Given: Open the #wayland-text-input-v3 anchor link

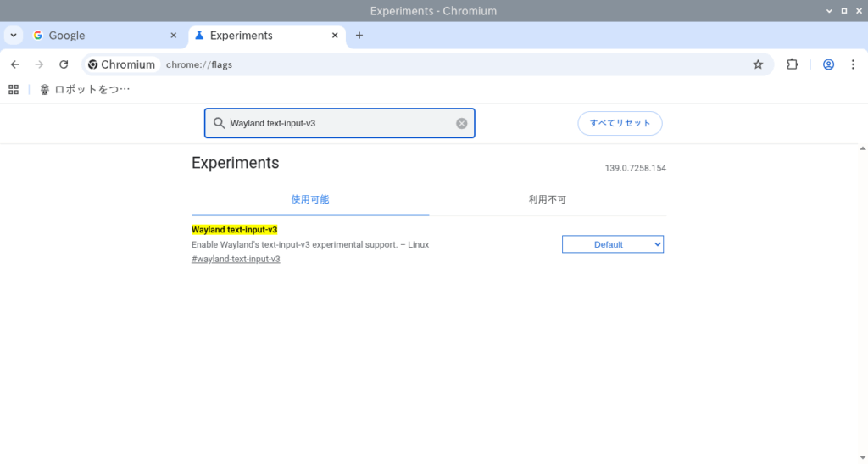Looking at the screenshot, I should 236,259.
